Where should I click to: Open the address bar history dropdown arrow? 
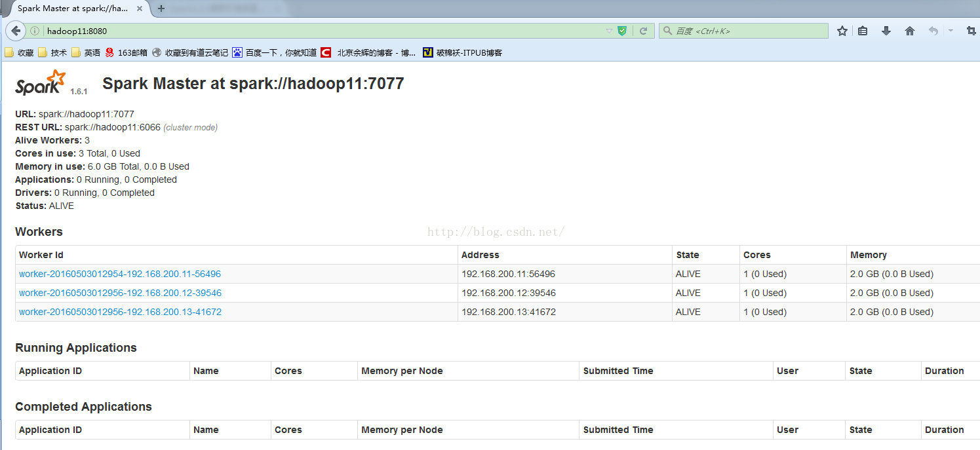coord(609,31)
